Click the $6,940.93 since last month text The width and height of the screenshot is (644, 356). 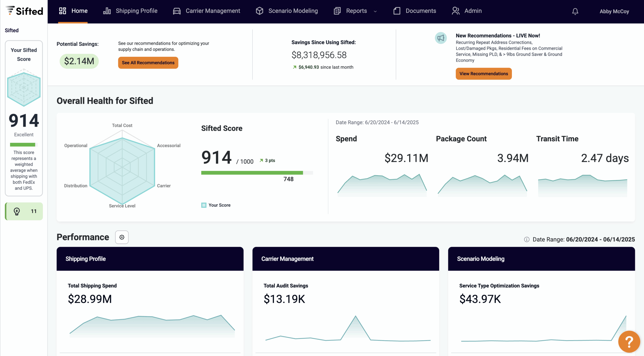[x=326, y=67]
